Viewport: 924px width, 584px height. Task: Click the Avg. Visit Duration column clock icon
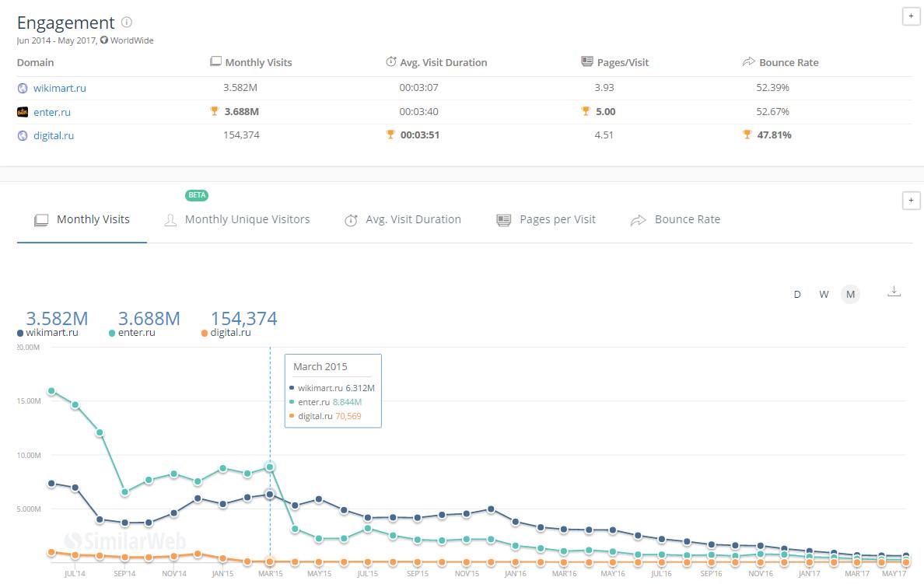click(390, 62)
